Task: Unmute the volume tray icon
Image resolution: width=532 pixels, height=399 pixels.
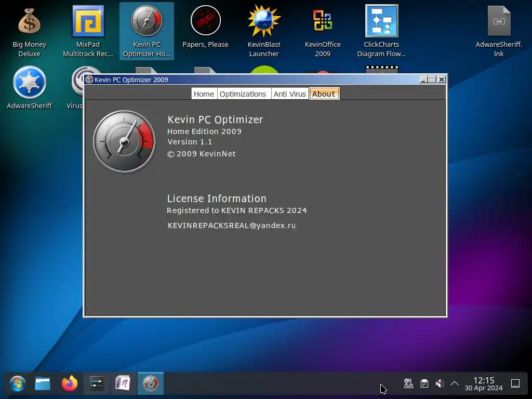Action: tap(440, 384)
